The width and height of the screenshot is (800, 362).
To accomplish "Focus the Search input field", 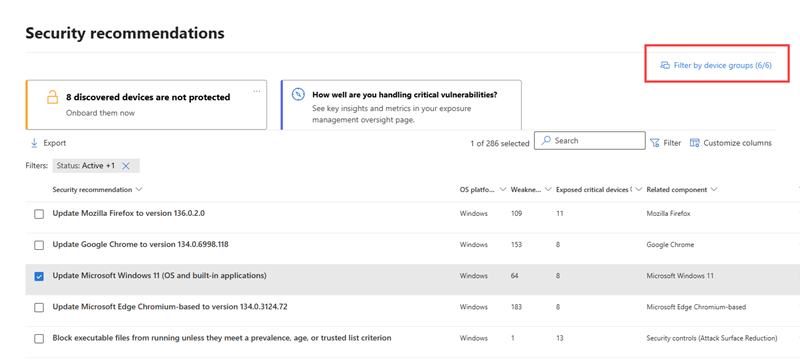I will [590, 141].
